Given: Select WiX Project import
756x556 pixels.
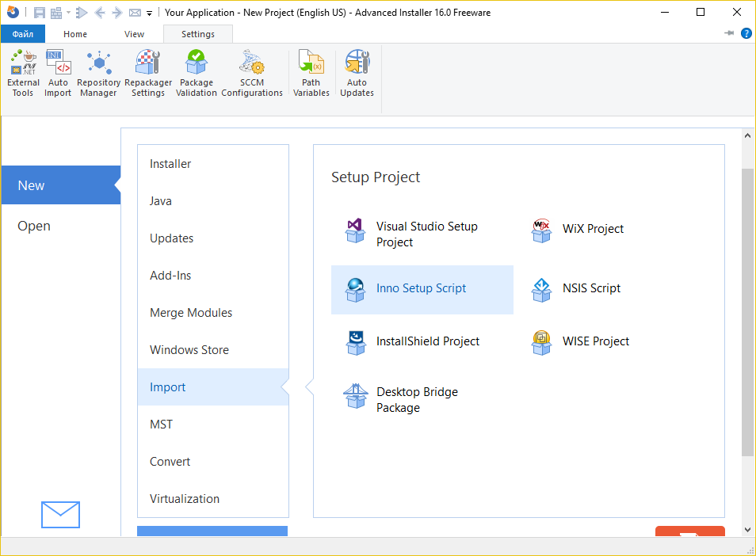Looking at the screenshot, I should click(578, 229).
